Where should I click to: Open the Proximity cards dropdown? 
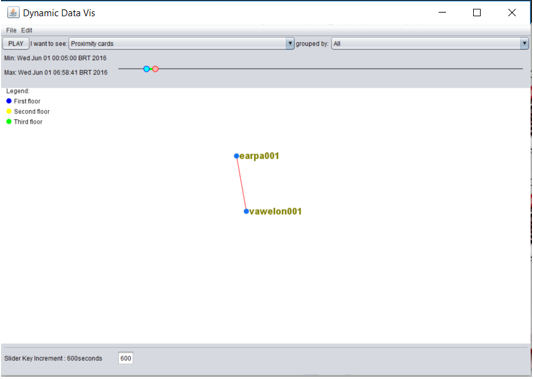click(x=290, y=44)
